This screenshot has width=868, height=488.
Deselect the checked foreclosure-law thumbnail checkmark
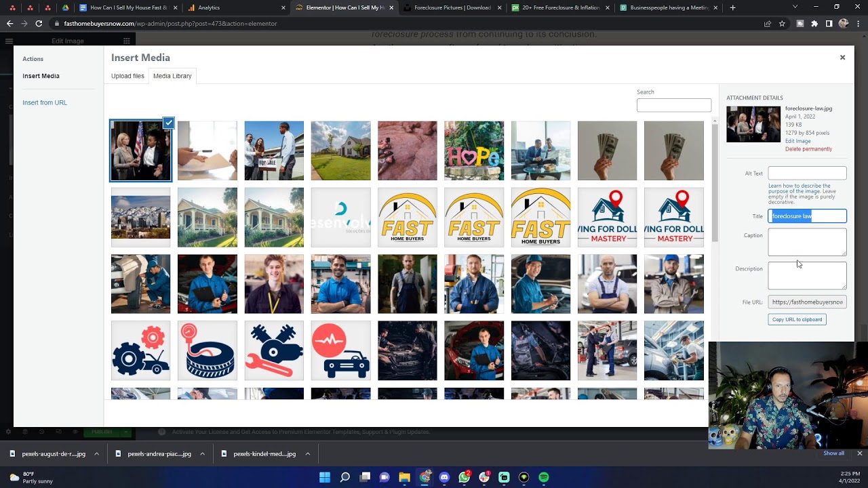[168, 123]
